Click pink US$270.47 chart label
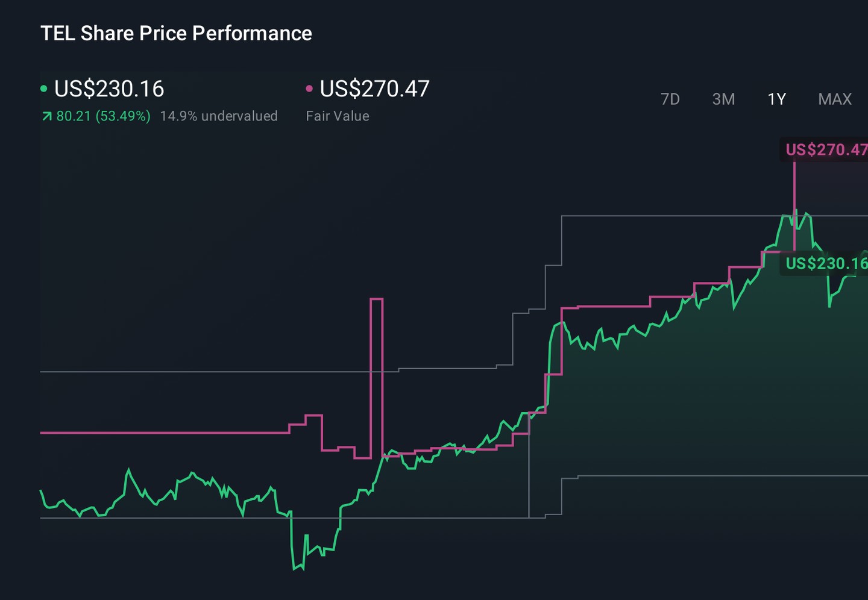Screen dimensions: 868x600 coord(825,149)
